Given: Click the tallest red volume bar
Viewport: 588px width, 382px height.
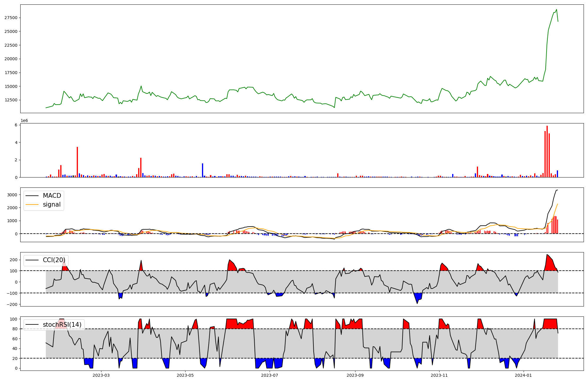Looking at the screenshot, I should tap(547, 151).
